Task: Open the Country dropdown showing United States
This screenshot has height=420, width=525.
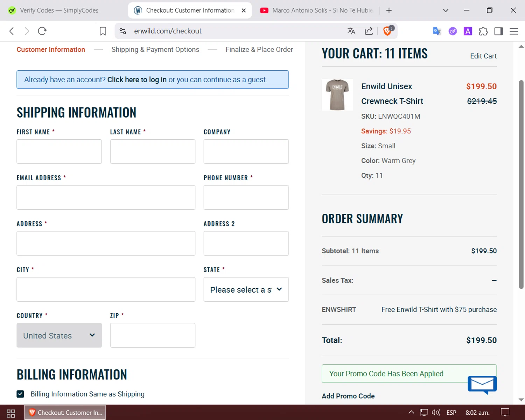Action: (59, 335)
